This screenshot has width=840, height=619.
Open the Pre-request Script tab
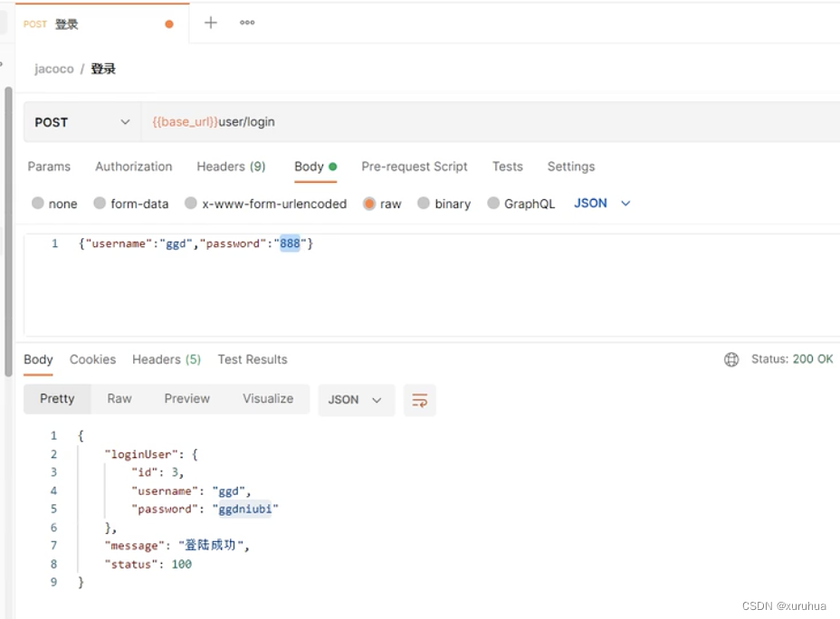(414, 167)
